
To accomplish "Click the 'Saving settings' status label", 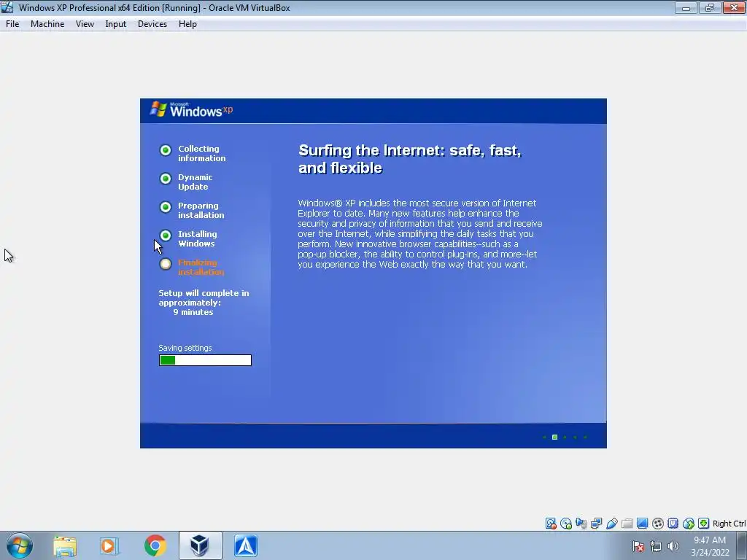I will (x=185, y=348).
